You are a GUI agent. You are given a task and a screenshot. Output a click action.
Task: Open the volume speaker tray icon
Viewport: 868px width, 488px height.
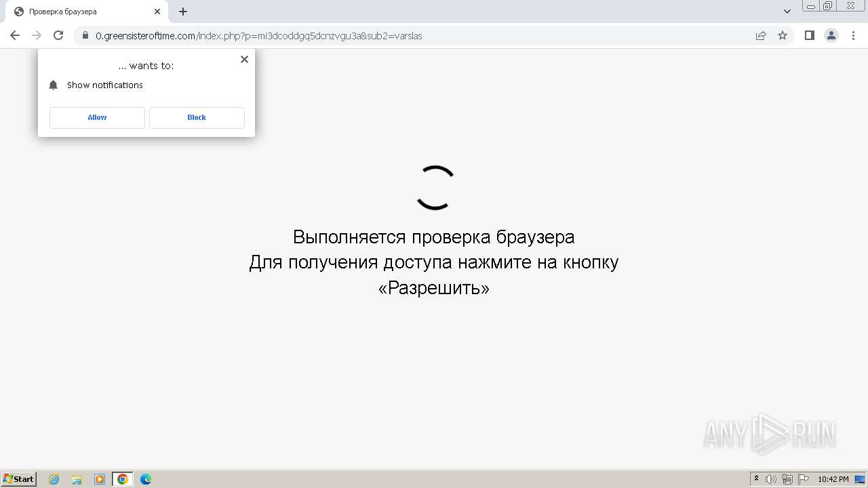coord(771,479)
